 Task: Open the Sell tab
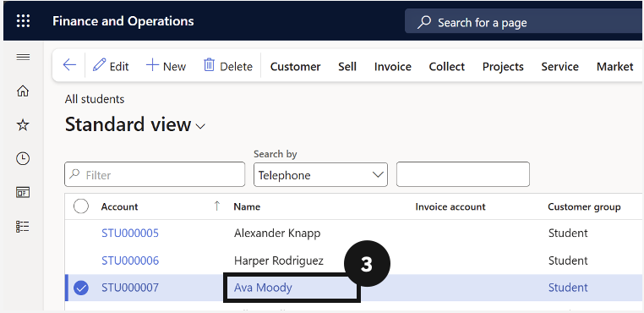[x=347, y=67]
